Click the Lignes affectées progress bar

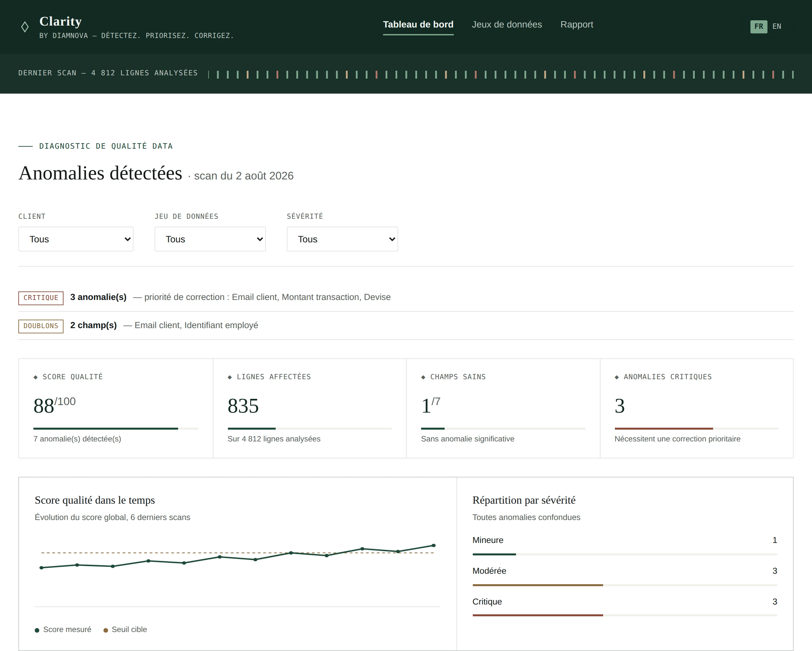click(x=310, y=428)
